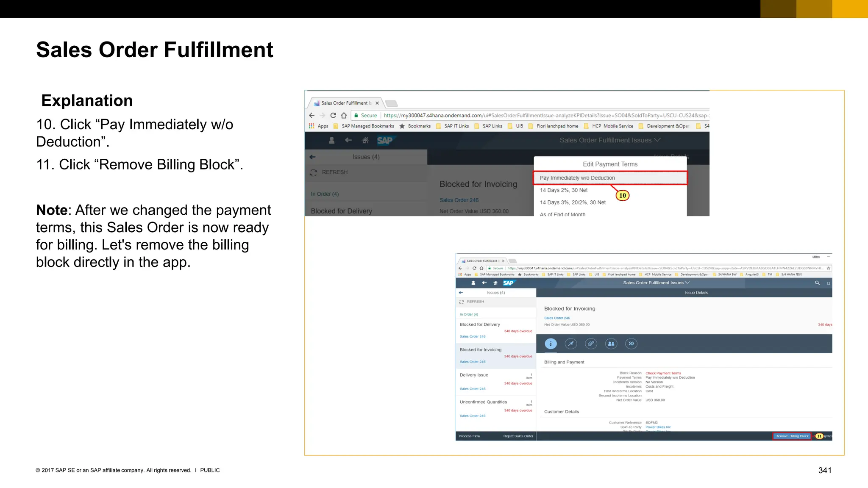Open the contacts people icon tab
This screenshot has height=488, width=868.
pyautogui.click(x=611, y=344)
